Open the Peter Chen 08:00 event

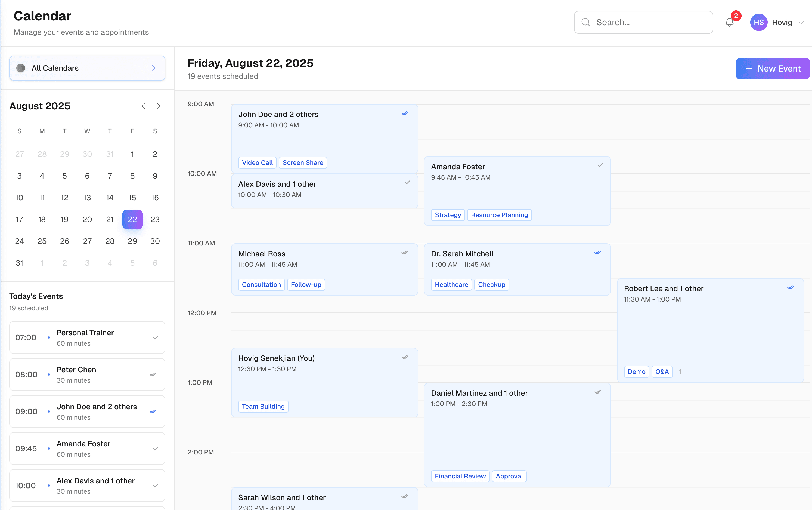(x=87, y=374)
